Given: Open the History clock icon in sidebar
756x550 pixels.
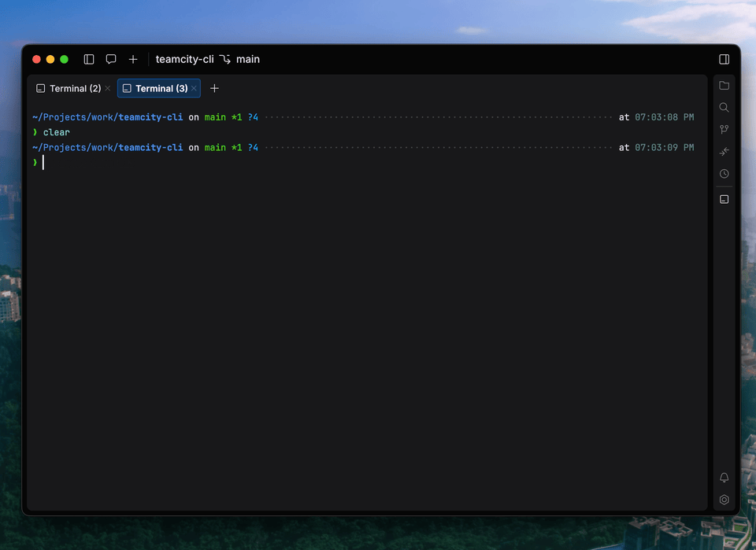Looking at the screenshot, I should tap(724, 173).
